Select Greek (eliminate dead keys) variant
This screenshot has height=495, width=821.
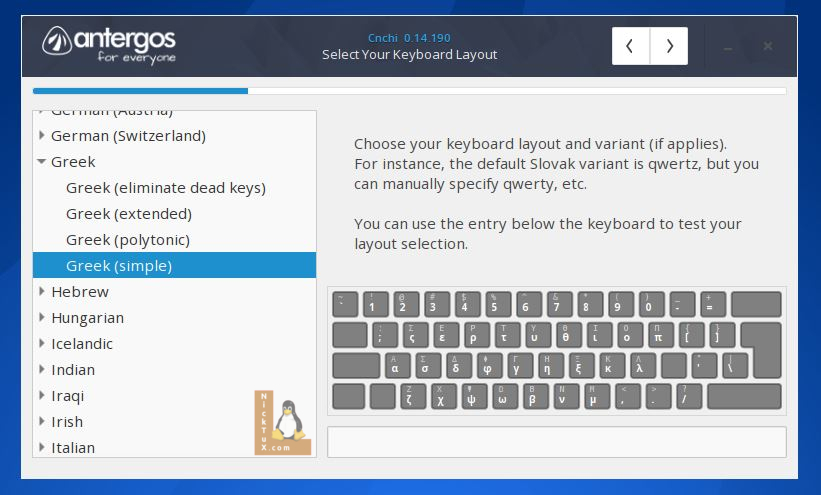pyautogui.click(x=165, y=188)
